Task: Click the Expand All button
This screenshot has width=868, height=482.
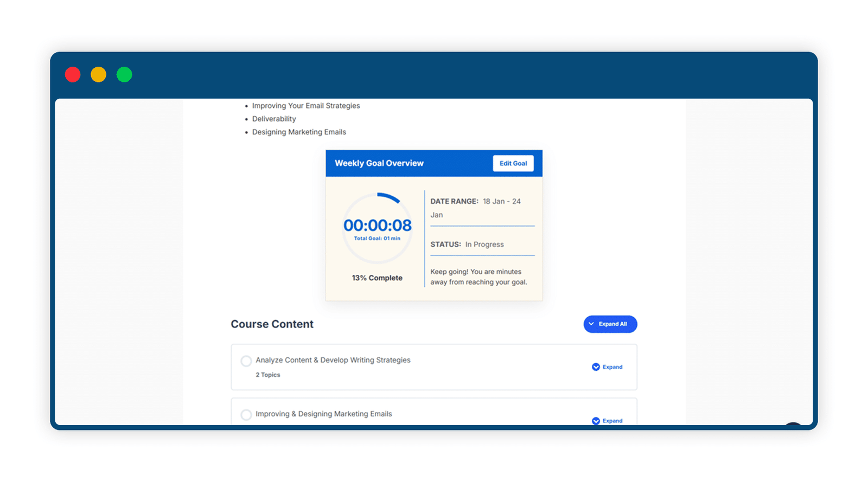Action: click(x=610, y=324)
